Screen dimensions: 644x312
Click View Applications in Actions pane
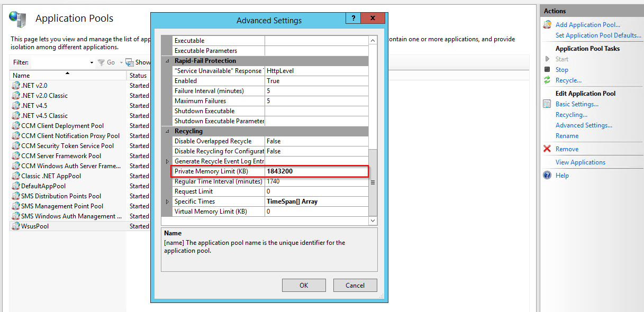[x=580, y=162]
